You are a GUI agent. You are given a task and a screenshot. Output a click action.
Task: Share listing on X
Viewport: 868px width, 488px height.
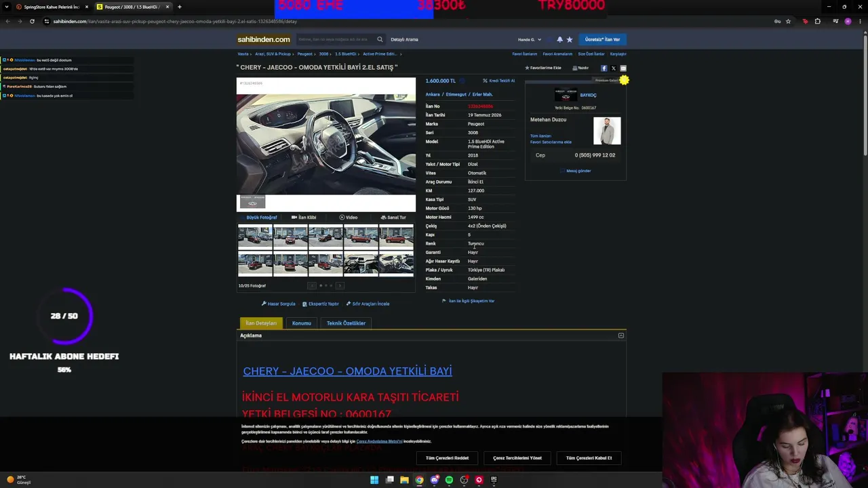[x=614, y=68]
